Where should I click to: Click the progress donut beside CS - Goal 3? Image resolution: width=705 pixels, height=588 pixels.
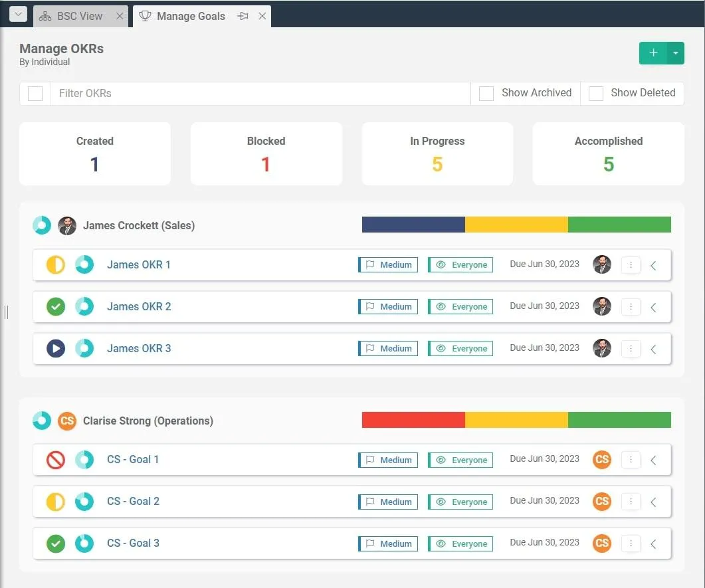tap(84, 543)
